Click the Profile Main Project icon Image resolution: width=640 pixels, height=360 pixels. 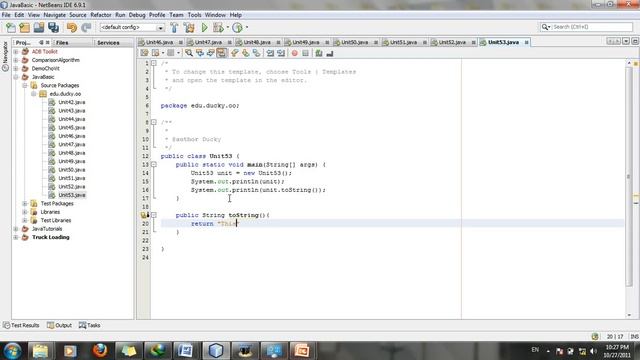[237, 27]
